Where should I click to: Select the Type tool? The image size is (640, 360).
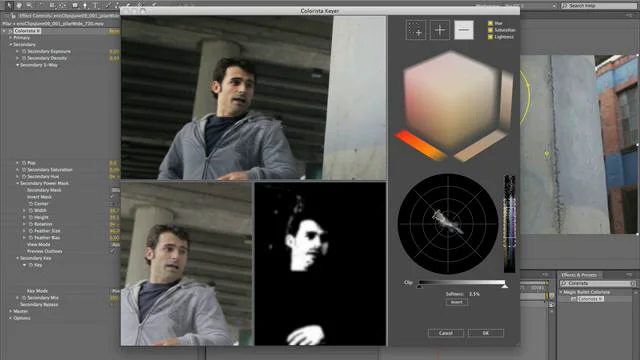click(95, 5)
